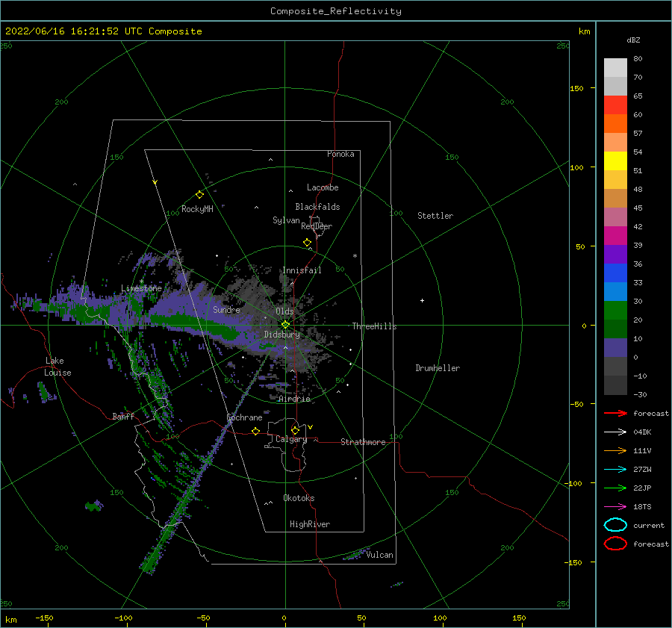Click the blue 36 dBZ color swatch
This screenshot has width=672, height=628.
coord(615,273)
